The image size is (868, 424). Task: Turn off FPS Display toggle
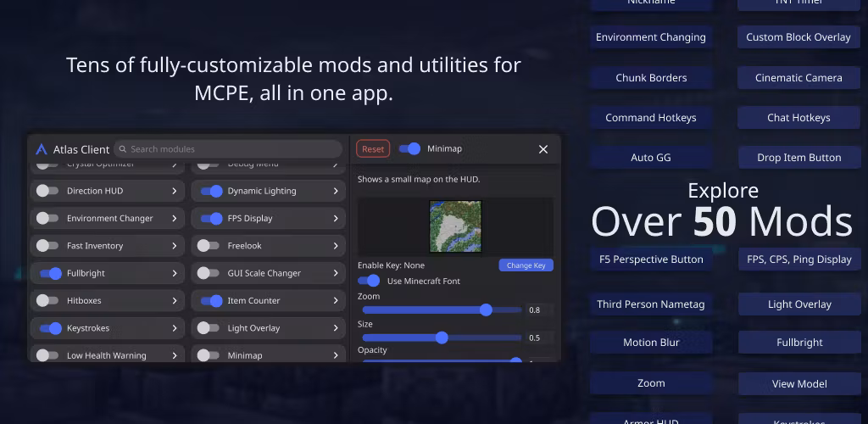(x=211, y=218)
